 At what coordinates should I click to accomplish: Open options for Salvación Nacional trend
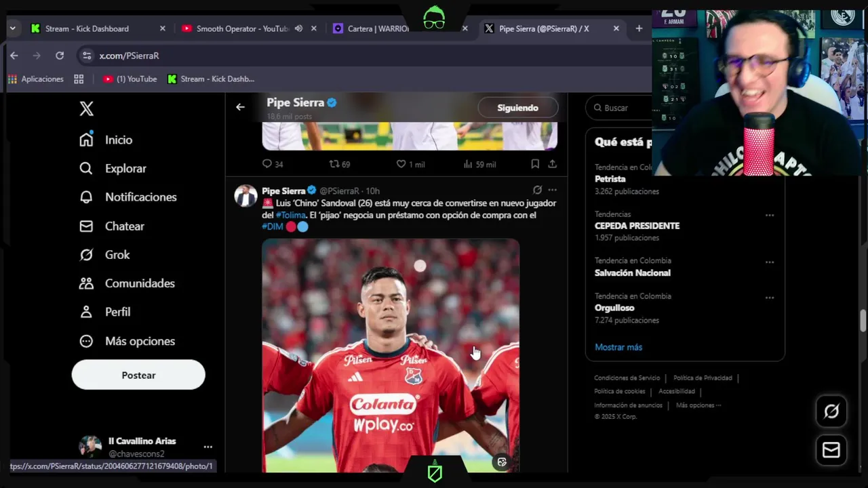coord(770,262)
